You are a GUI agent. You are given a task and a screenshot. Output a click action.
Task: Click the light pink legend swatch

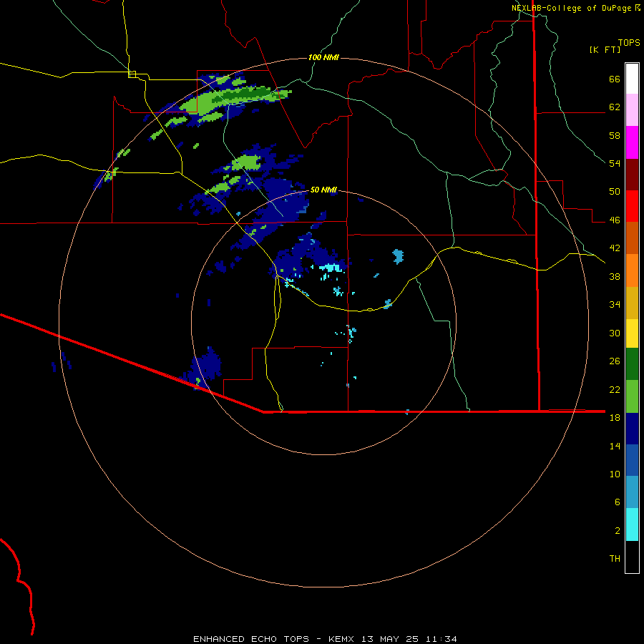[x=632, y=110]
